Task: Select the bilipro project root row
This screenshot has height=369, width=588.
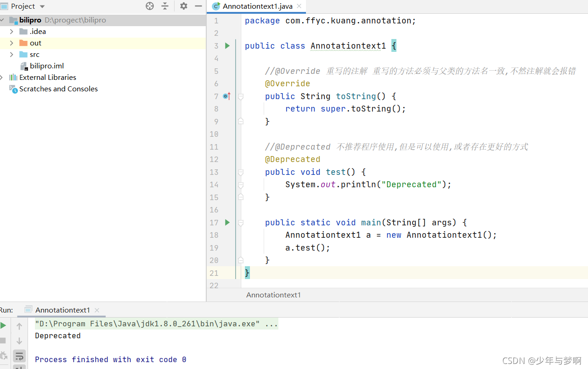Action: tap(103, 20)
